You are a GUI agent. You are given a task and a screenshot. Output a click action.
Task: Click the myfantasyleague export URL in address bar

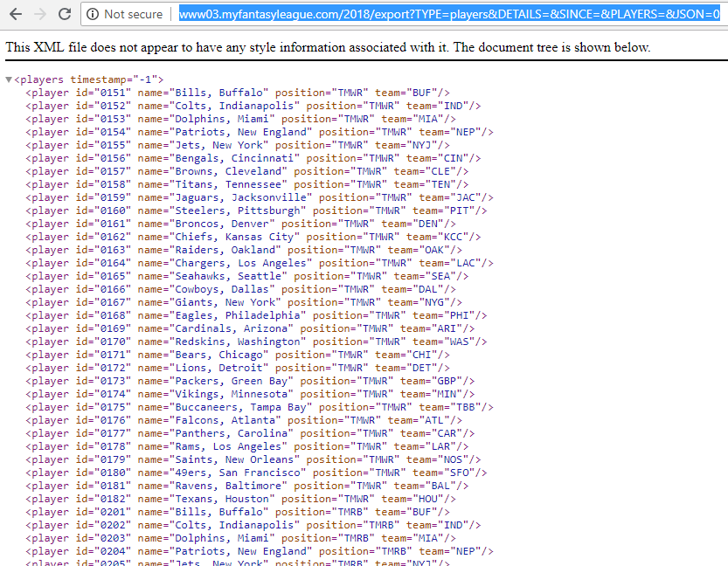point(449,14)
